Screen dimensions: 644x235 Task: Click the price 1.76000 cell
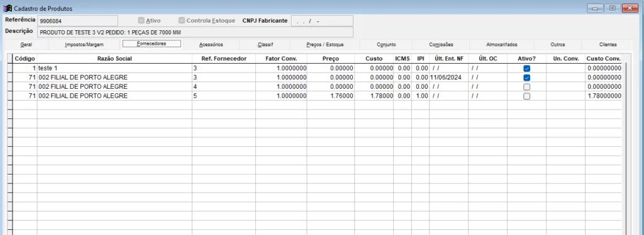[x=331, y=96]
